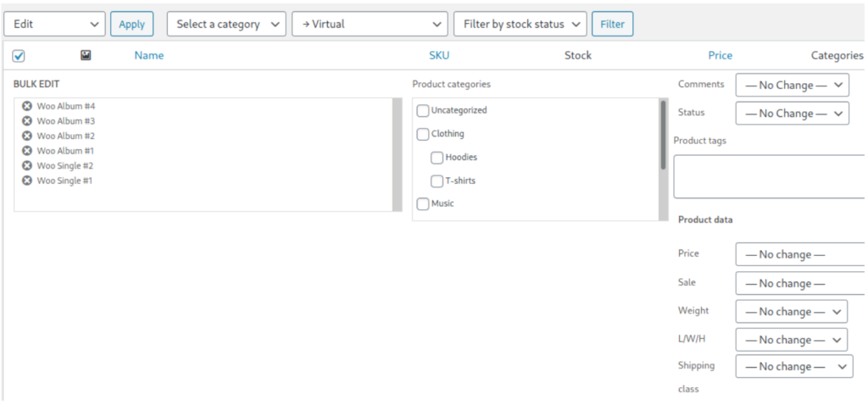
Task: Click the Product data heading
Action: [x=705, y=219]
